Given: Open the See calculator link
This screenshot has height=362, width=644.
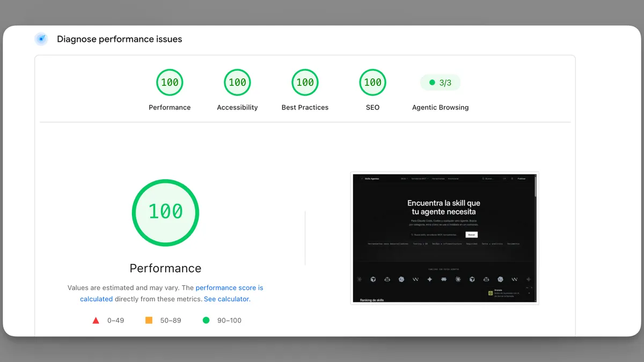Looking at the screenshot, I should [x=226, y=299].
